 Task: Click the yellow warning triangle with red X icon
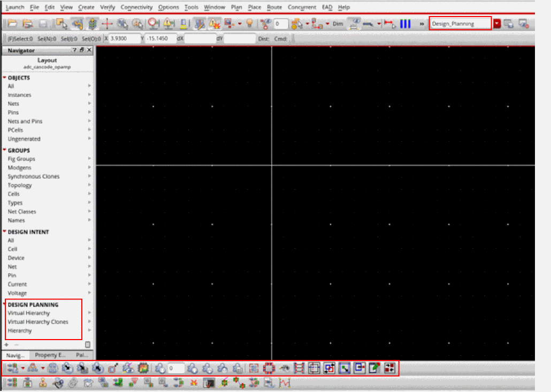214,24
